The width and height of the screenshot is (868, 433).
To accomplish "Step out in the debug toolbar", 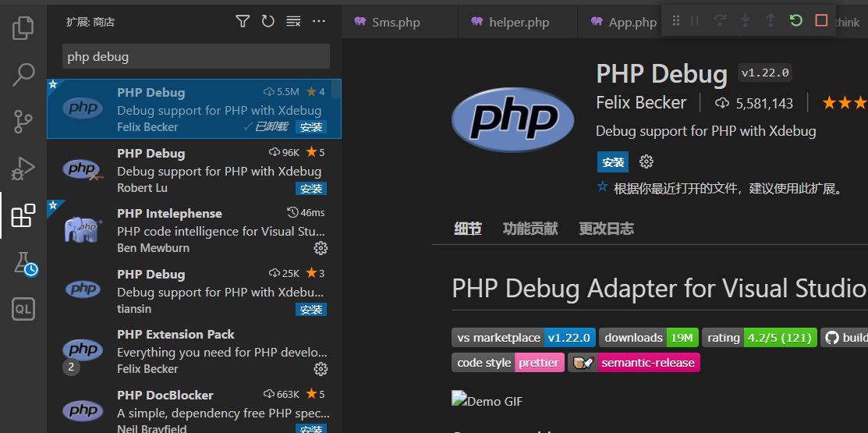I will [771, 21].
